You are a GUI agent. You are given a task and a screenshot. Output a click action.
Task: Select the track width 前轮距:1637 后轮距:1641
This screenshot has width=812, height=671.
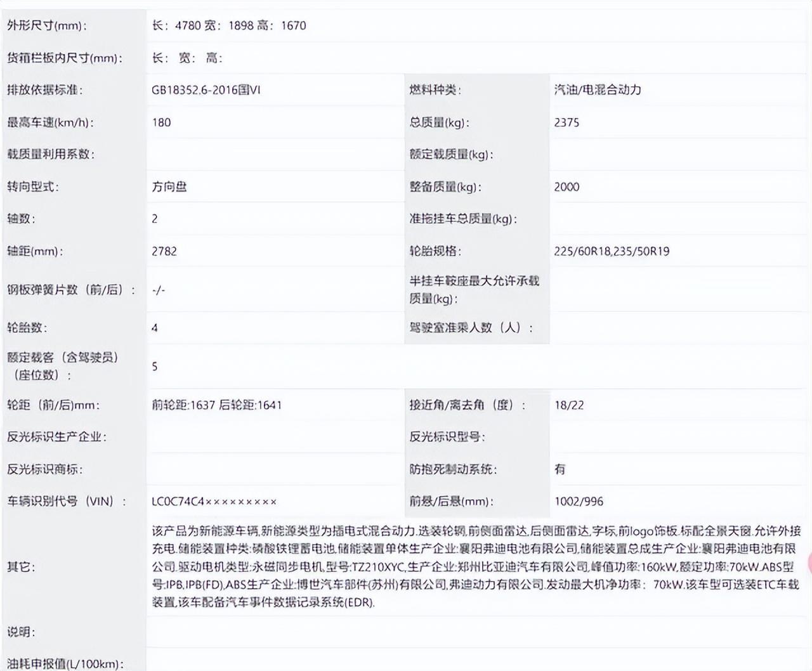(x=217, y=405)
